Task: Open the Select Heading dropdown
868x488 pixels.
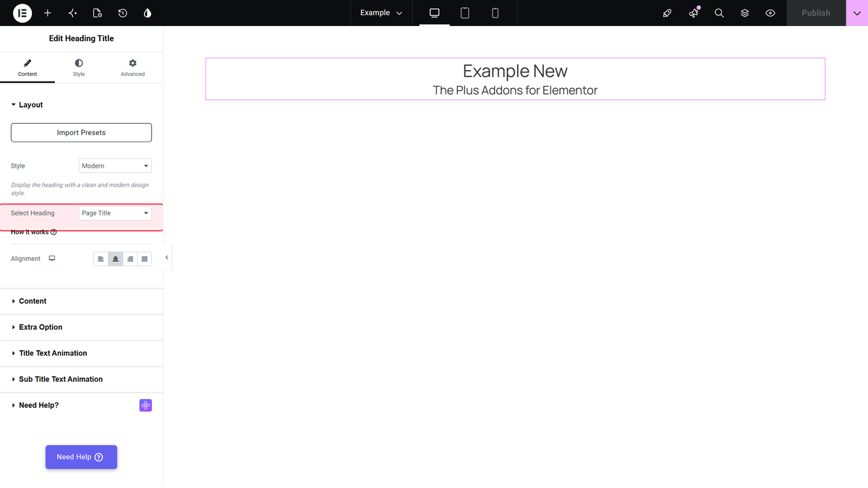Action: point(115,213)
